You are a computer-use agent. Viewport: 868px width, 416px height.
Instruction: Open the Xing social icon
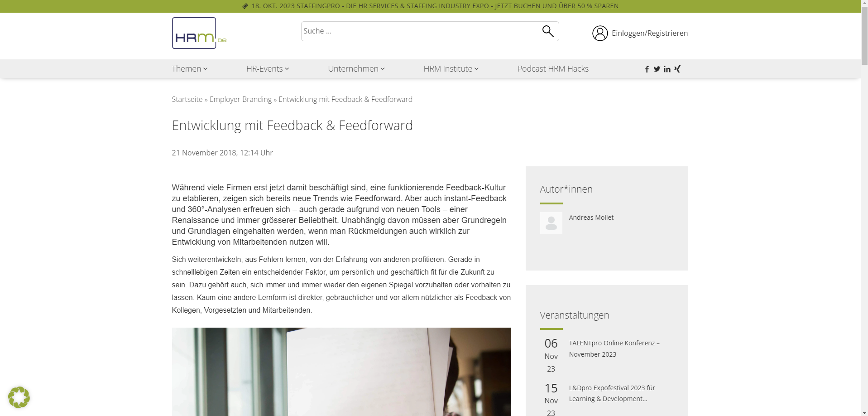click(677, 69)
